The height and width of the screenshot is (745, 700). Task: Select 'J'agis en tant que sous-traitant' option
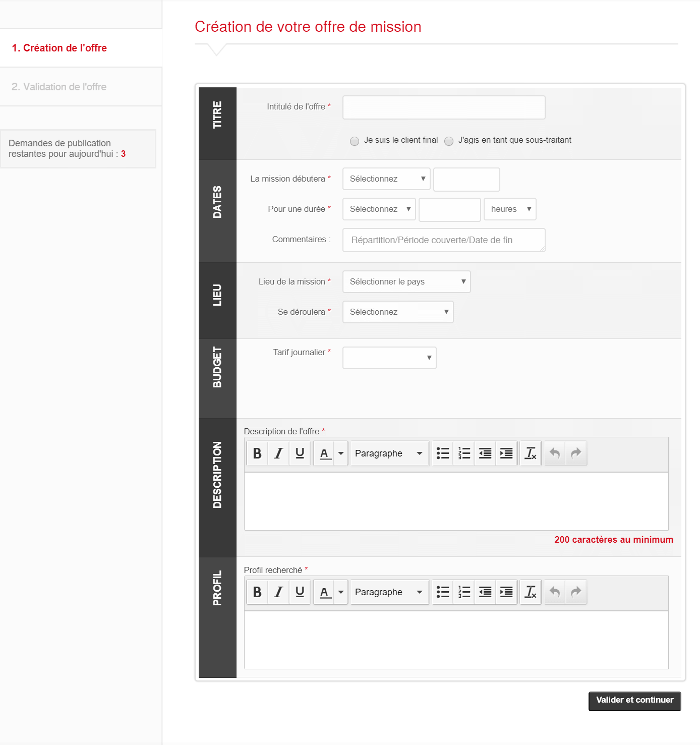pyautogui.click(x=449, y=141)
